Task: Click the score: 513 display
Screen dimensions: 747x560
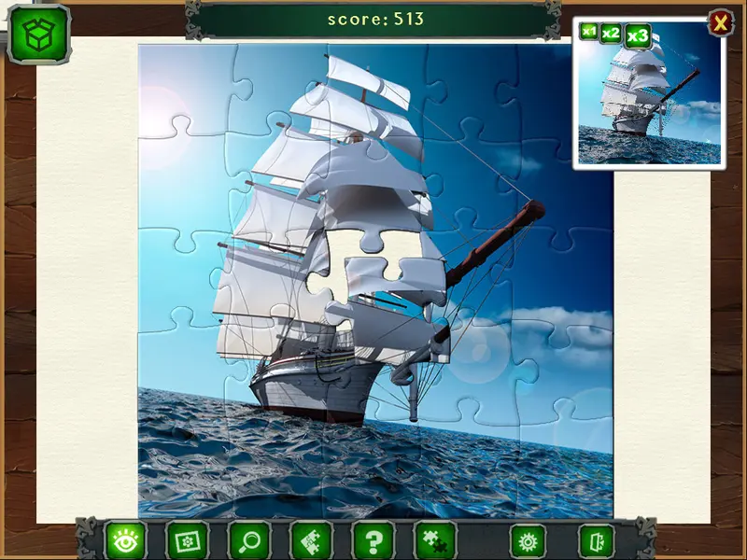Action: 375,19
